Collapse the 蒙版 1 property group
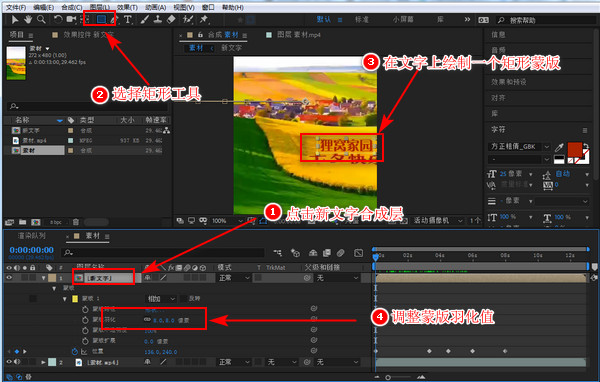600x382 pixels. click(65, 299)
